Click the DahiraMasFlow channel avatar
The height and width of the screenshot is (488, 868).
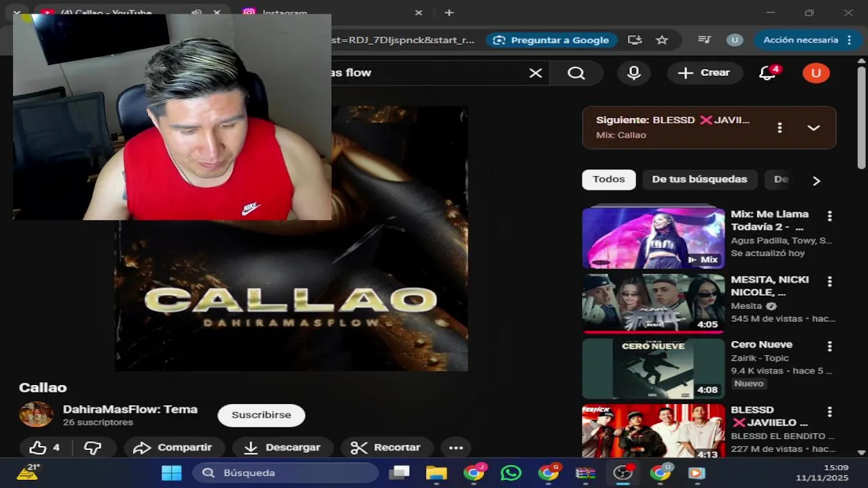coord(36,414)
